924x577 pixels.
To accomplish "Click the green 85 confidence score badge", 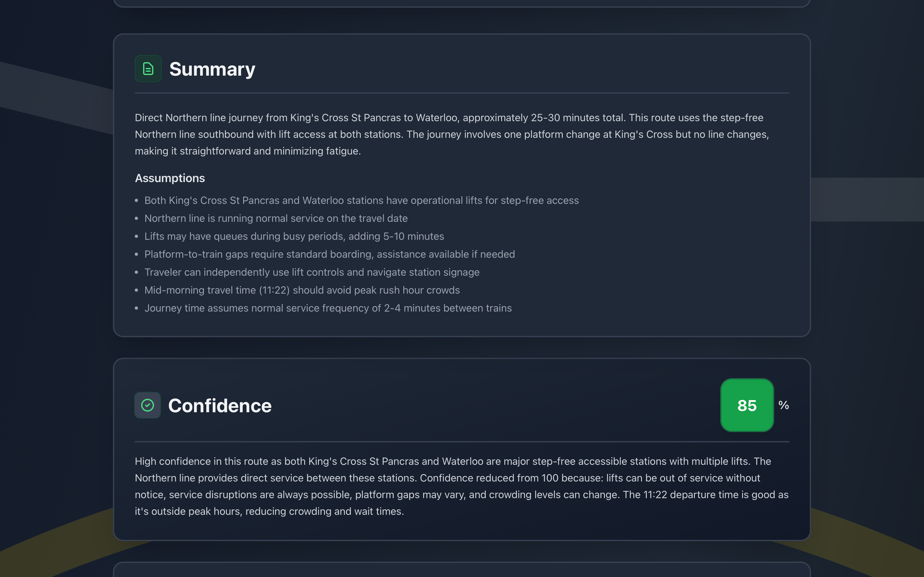I will click(x=747, y=405).
